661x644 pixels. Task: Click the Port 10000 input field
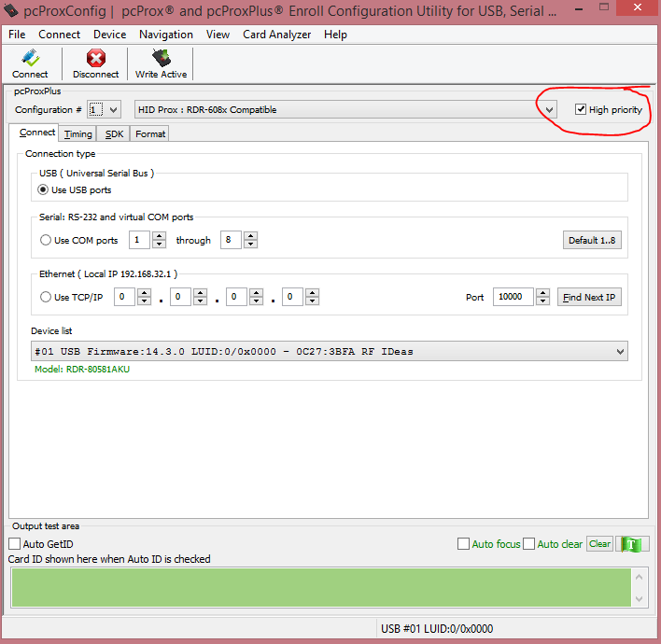click(513, 297)
